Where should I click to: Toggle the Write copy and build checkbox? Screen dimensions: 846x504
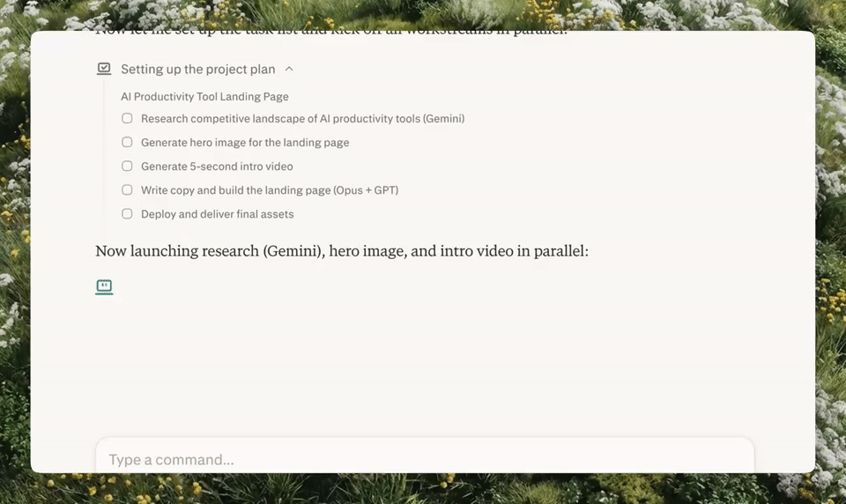[127, 190]
